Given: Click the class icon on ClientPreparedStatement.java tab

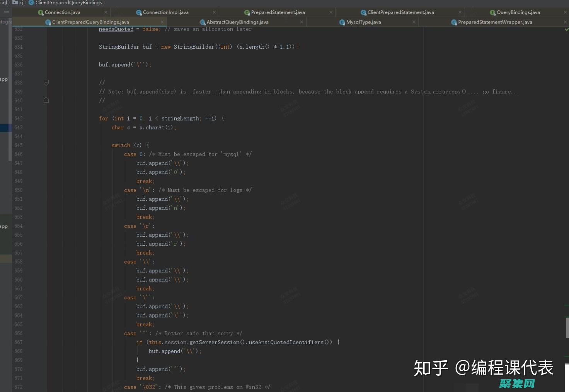Looking at the screenshot, I should coord(363,12).
